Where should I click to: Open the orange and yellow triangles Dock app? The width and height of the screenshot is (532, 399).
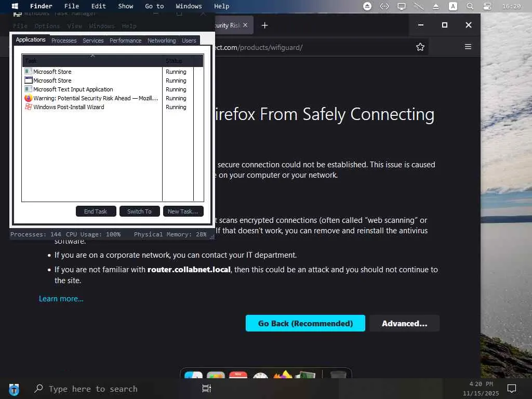[283, 374]
